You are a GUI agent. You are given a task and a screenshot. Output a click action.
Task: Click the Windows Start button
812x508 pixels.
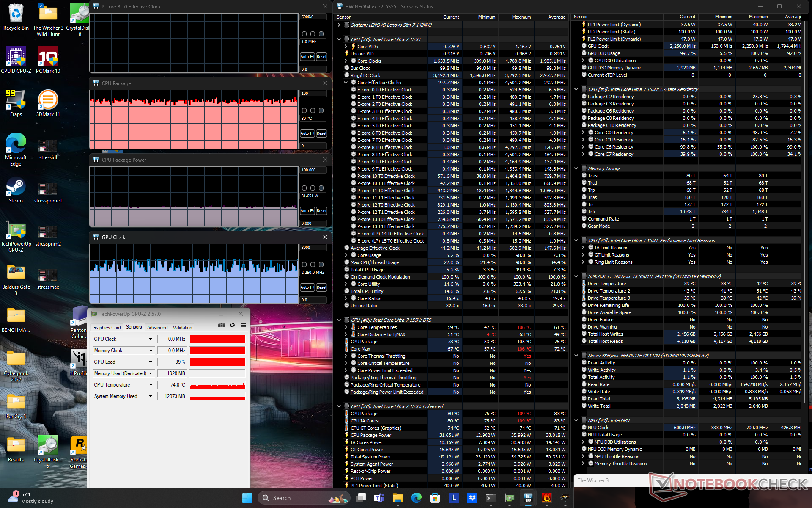(247, 498)
